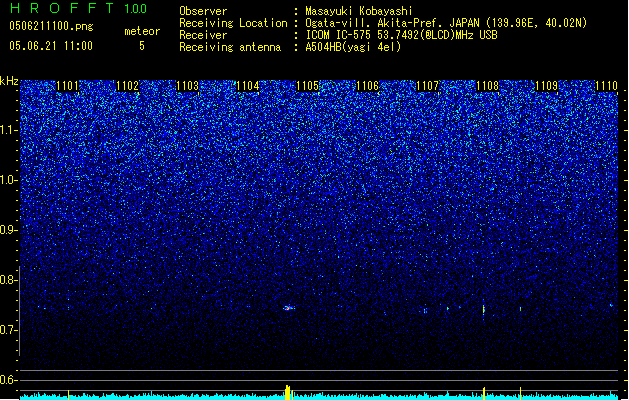
Task: Click the 0.8 frequency axis label
Action: click(x=8, y=280)
